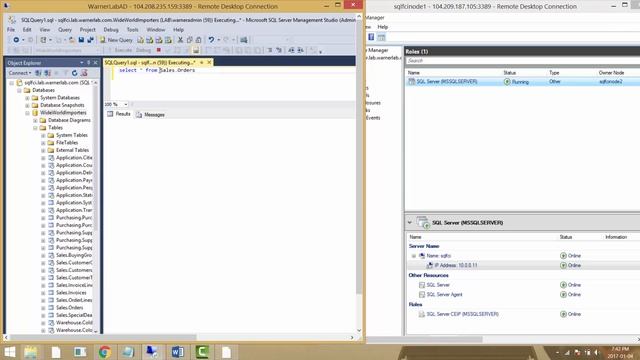Click in the SQL query editor text area
This screenshot has height=360, width=640.
(233, 84)
